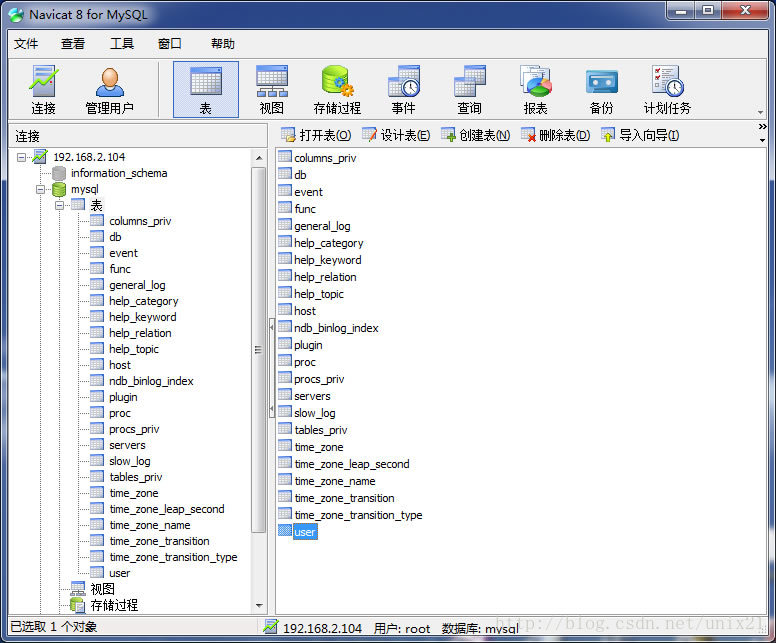Select user table in the connection tree

point(119,573)
